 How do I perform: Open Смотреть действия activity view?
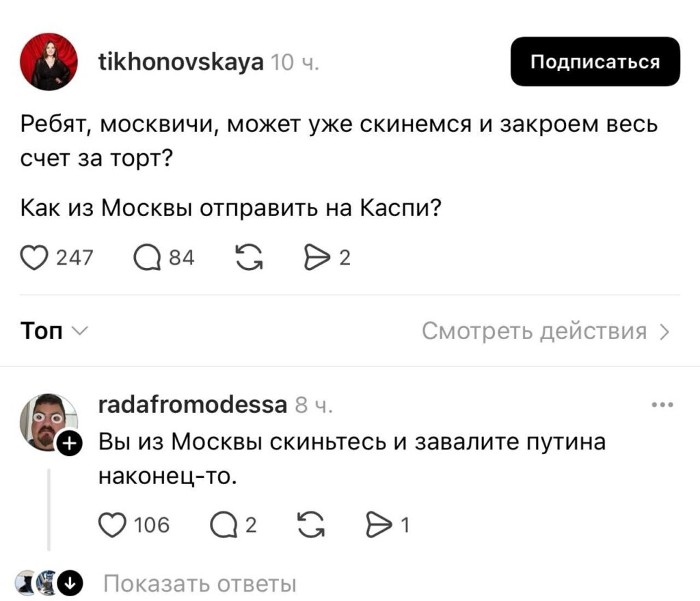(546, 332)
